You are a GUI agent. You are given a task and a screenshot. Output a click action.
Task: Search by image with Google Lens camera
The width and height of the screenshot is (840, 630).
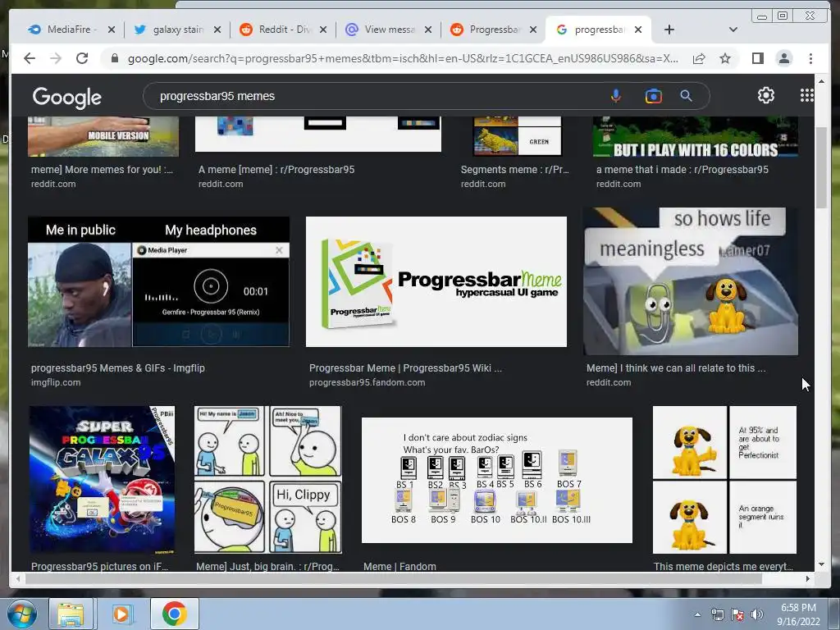click(653, 96)
